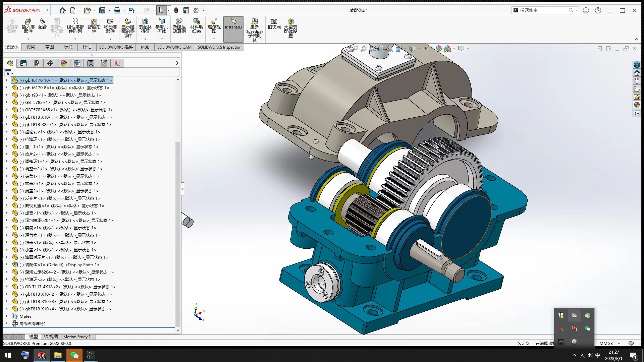Expand the Options gear dropdown arrow
644x362 pixels.
point(203,10)
